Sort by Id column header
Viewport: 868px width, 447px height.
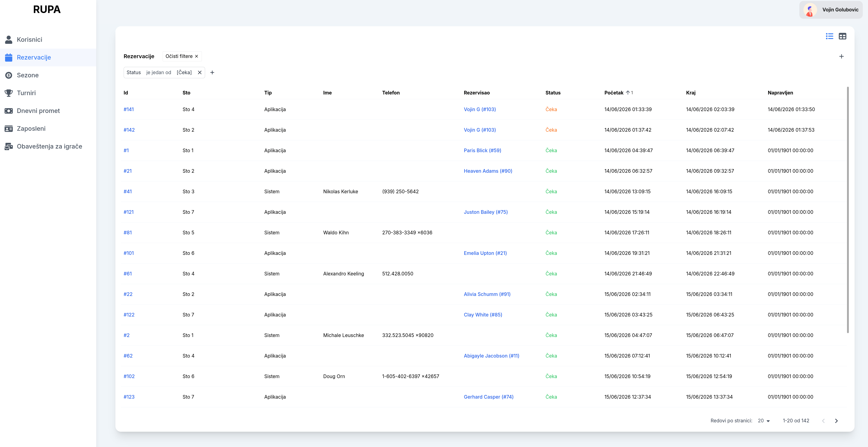(126, 93)
